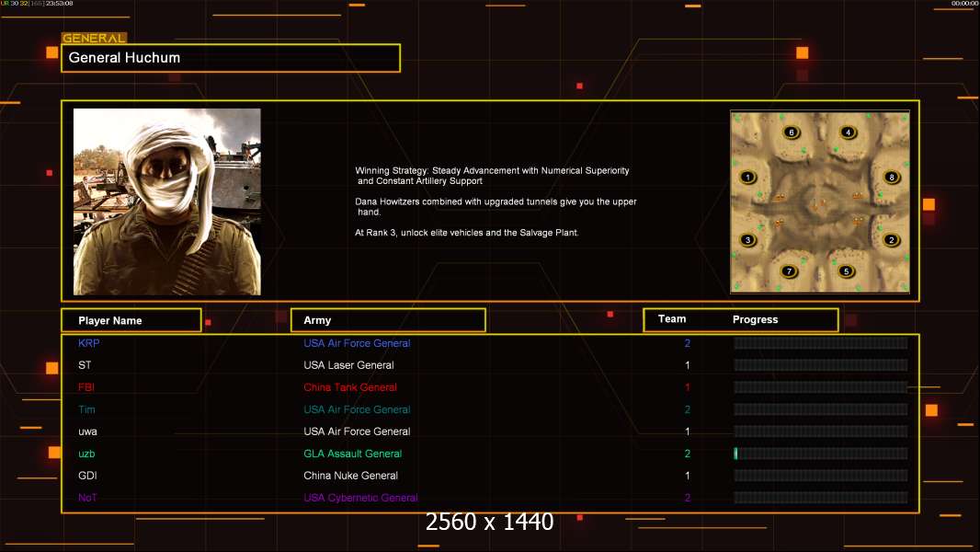Viewport: 980px width, 552px height.
Task: Click the Progress column header
Action: point(755,319)
